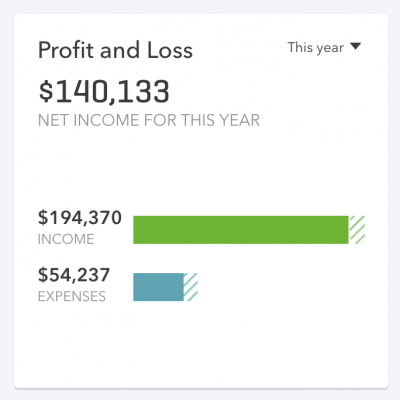Click the dollar sign of the net income
Viewport: 400px width, 400px height.
click(46, 91)
